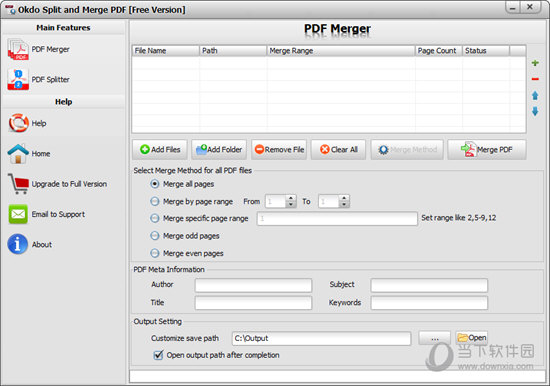Screen dimensions: 550x386
Task: Click the specific page range field
Action: 337,218
